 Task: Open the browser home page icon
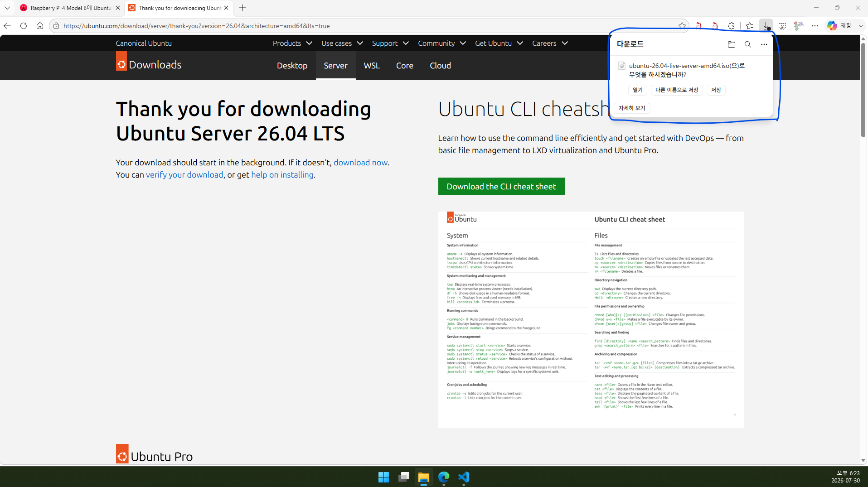pyautogui.click(x=40, y=26)
